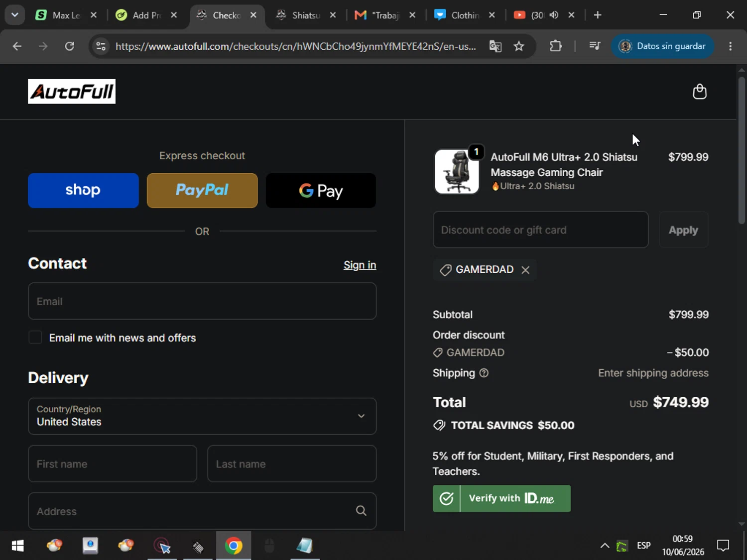The height and width of the screenshot is (560, 747).
Task: Pay with the Google Pay button
Action: click(x=321, y=191)
